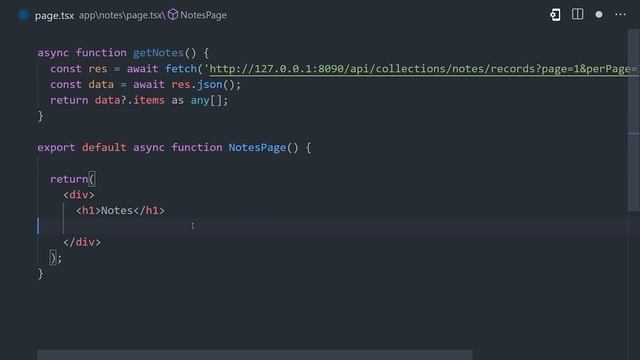Click 'return data?.items as any[];' line

pyautogui.click(x=139, y=100)
